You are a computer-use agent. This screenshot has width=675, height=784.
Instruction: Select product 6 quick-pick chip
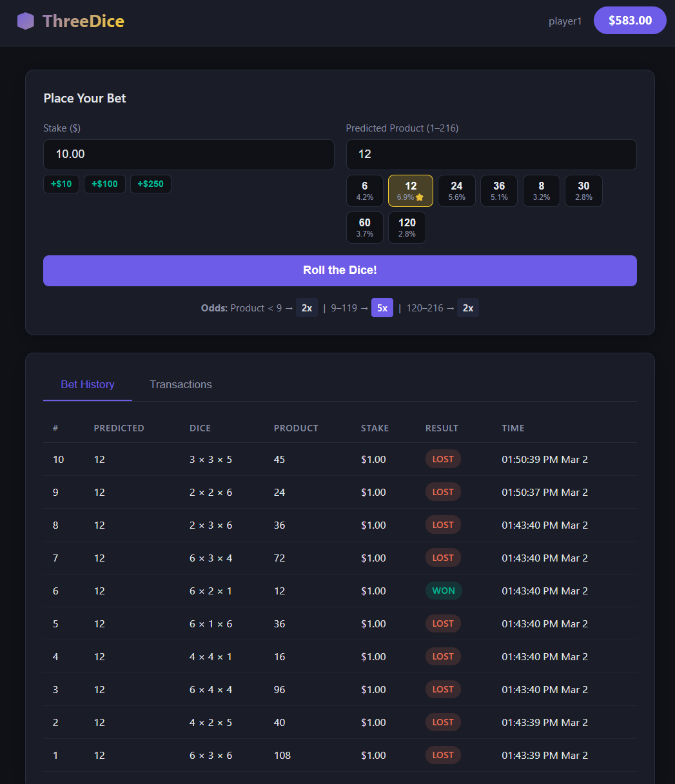[x=364, y=191]
